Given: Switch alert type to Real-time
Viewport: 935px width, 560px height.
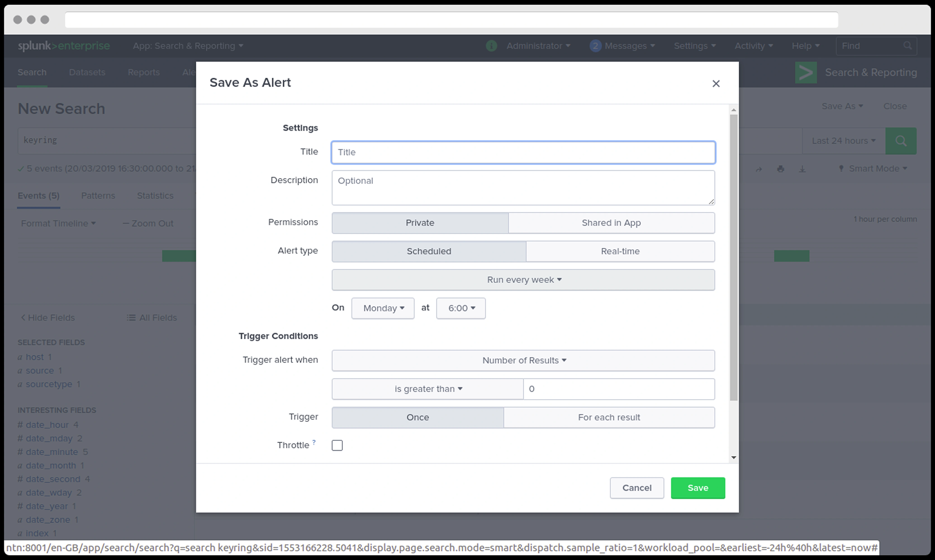Looking at the screenshot, I should click(620, 251).
